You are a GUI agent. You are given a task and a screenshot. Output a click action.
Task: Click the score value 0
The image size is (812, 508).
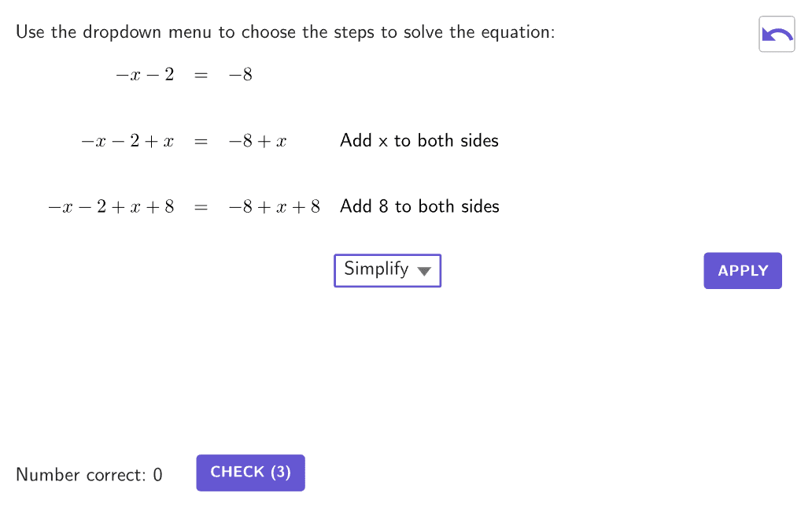(157, 475)
